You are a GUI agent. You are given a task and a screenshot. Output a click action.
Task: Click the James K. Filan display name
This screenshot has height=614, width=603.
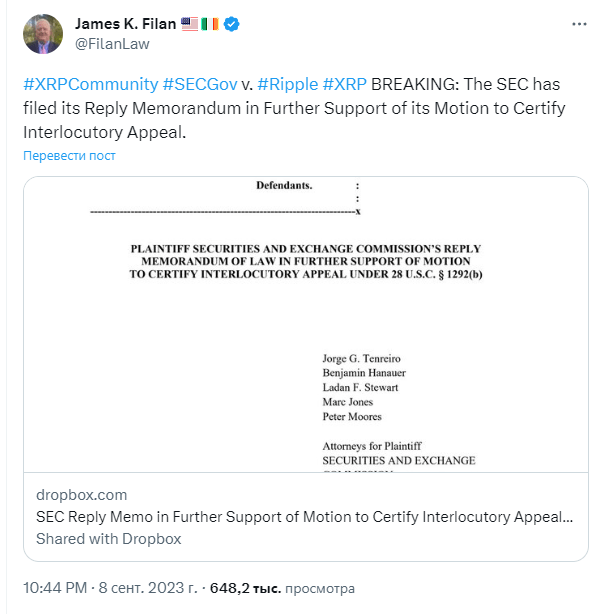click(x=125, y=24)
